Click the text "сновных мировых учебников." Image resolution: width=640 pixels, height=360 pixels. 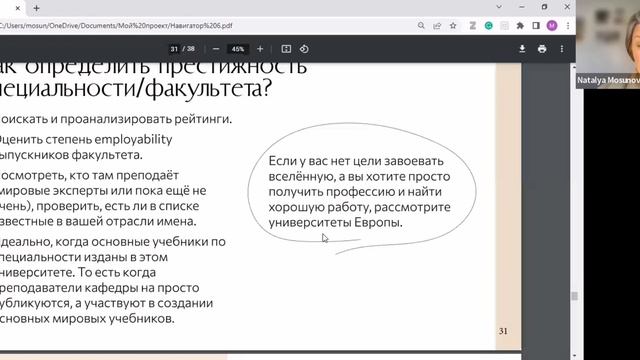(x=87, y=318)
